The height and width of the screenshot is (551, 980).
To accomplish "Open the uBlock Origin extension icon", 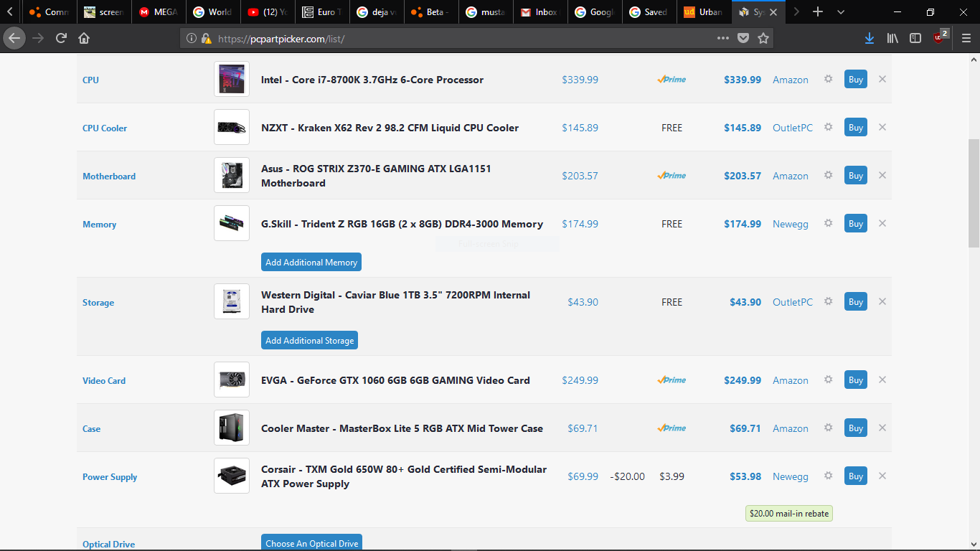I will (x=940, y=37).
